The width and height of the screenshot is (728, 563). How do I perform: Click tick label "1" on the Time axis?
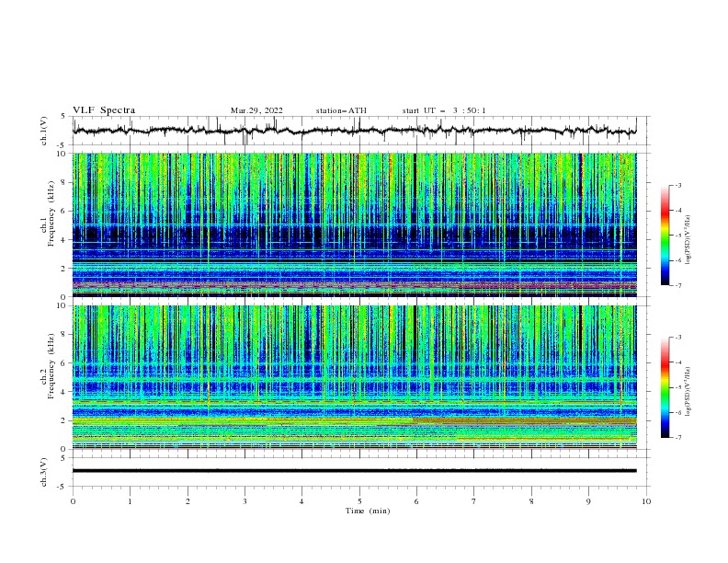point(130,501)
